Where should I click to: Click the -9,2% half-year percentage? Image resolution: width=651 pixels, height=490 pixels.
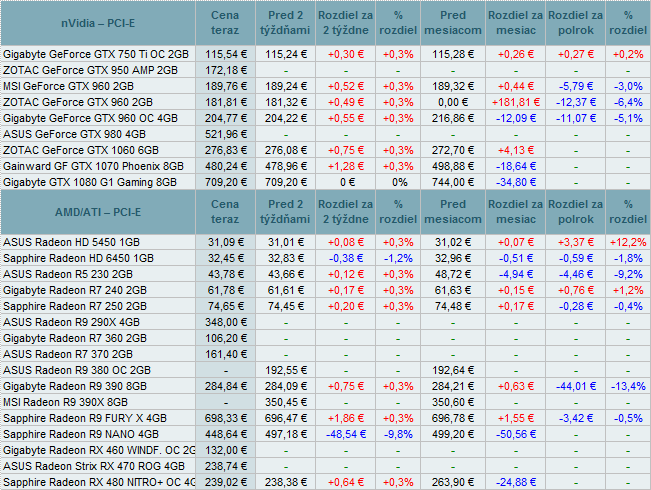coord(628,274)
